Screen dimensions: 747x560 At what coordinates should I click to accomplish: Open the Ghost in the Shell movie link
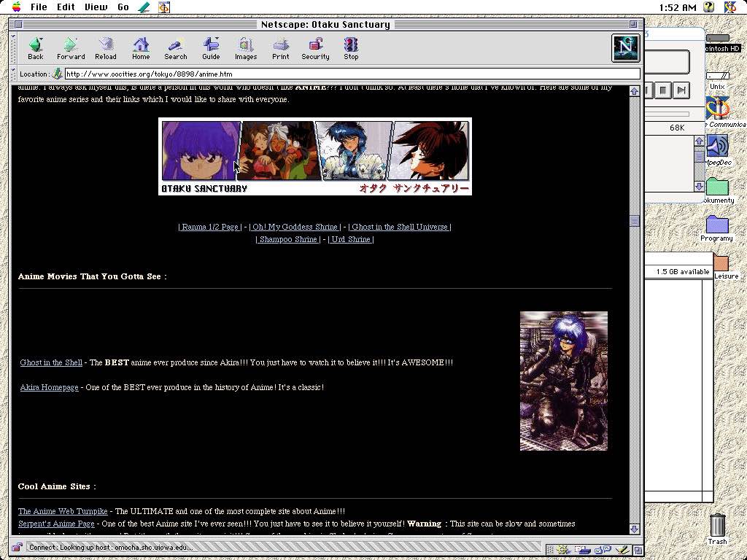51,362
